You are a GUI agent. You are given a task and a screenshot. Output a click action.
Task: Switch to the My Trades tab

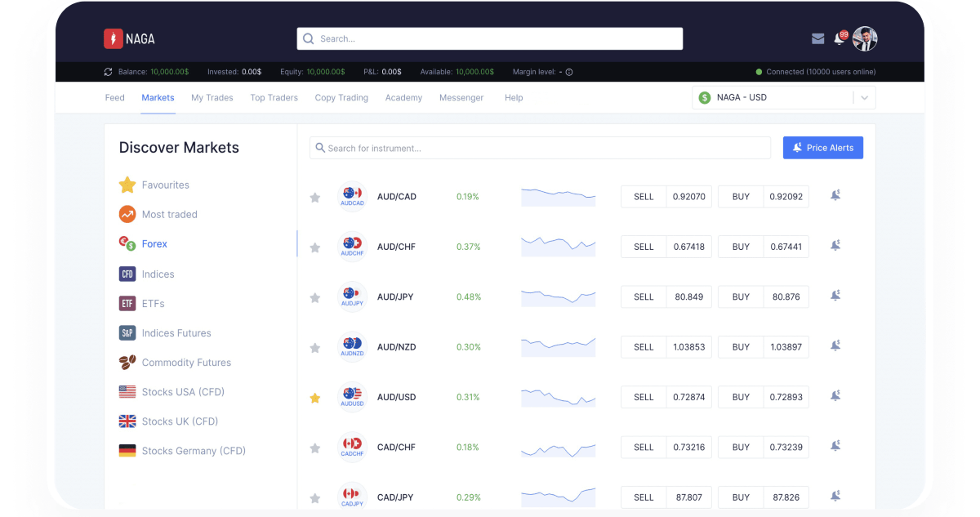coord(212,97)
